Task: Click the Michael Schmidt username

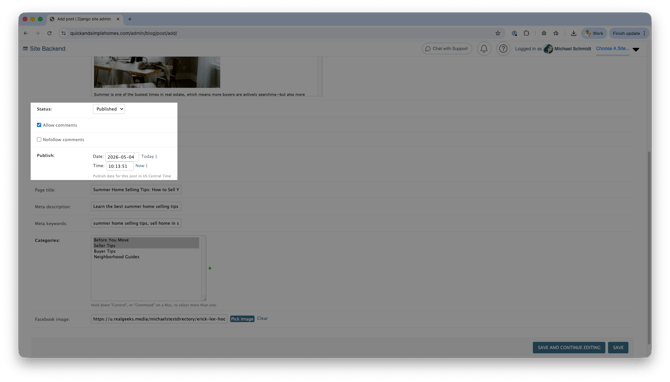Action: click(x=573, y=49)
